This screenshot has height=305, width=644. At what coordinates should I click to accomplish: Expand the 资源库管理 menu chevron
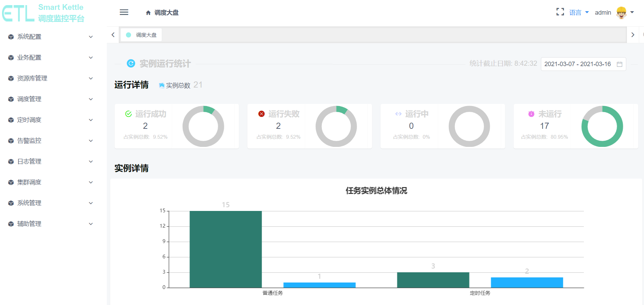91,78
